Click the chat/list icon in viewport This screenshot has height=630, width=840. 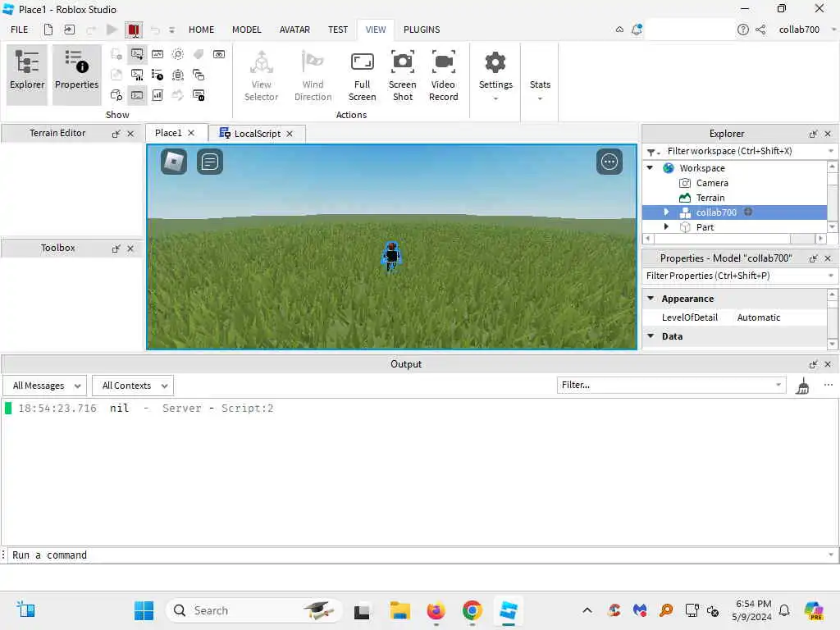(x=210, y=162)
